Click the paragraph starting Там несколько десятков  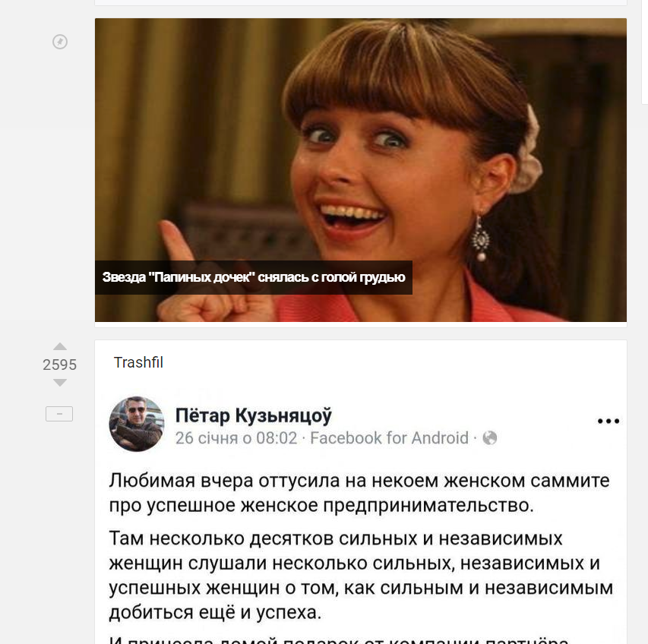click(x=361, y=576)
